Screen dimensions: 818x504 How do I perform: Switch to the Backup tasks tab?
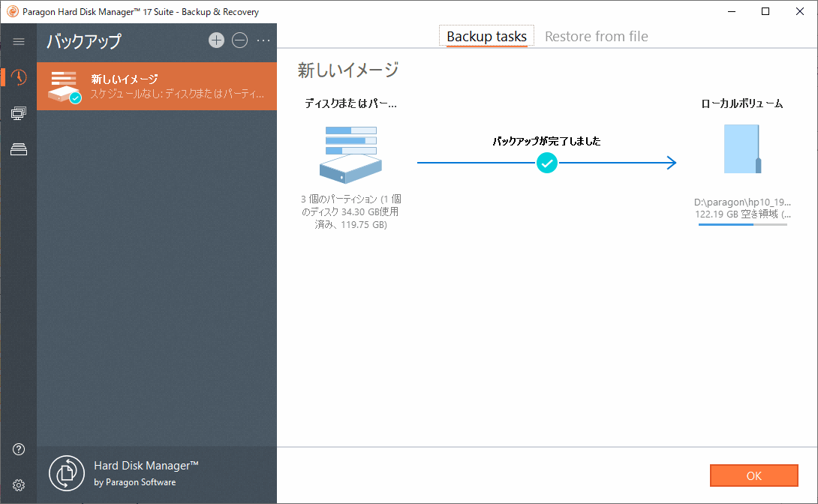pos(486,36)
